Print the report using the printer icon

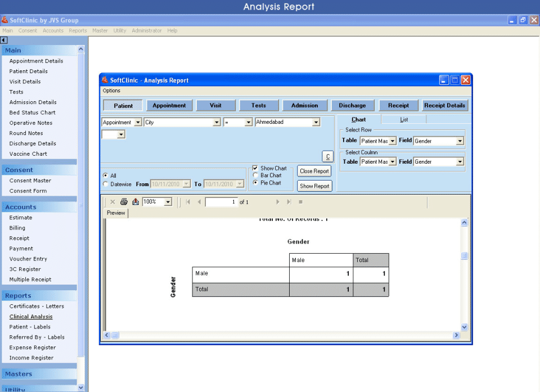(x=123, y=201)
